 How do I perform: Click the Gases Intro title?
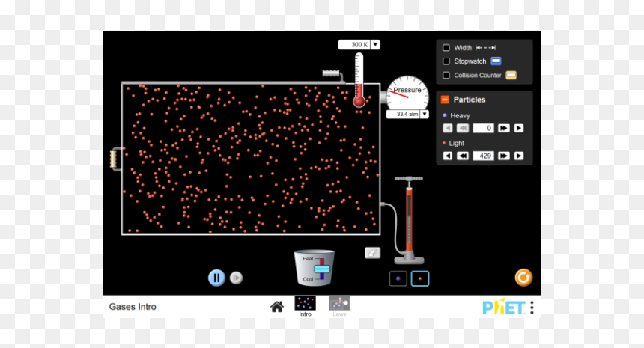[x=133, y=307]
